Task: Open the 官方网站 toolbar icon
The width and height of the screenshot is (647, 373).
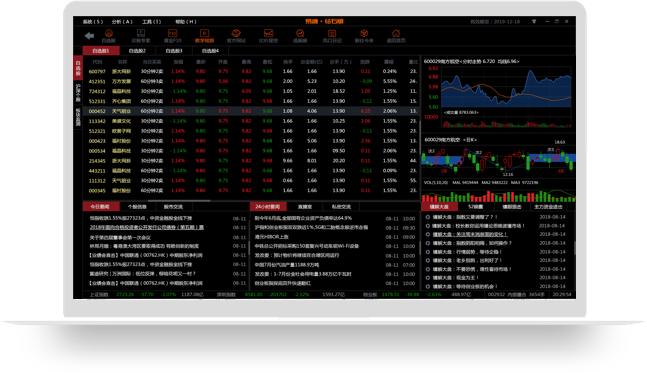Action: (236, 36)
